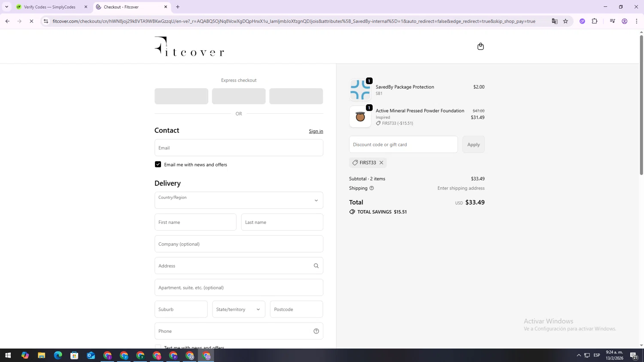Click the third express checkout button
The image size is (644, 362).
(x=296, y=96)
